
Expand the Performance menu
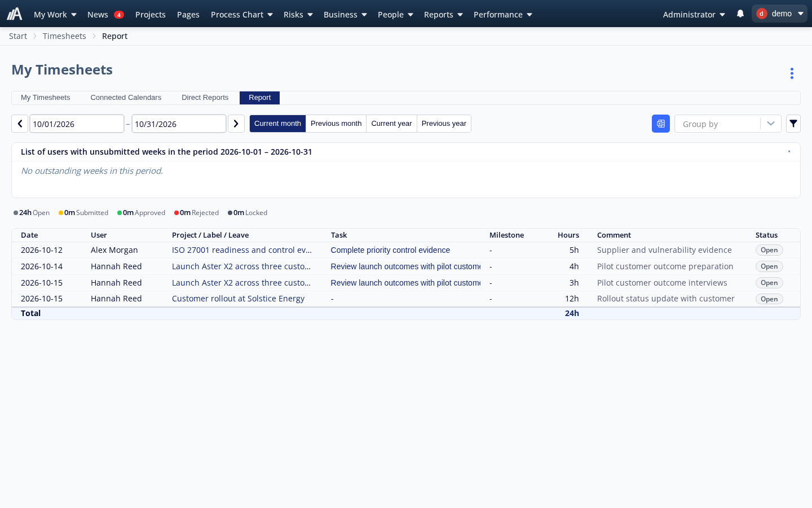tap(502, 14)
